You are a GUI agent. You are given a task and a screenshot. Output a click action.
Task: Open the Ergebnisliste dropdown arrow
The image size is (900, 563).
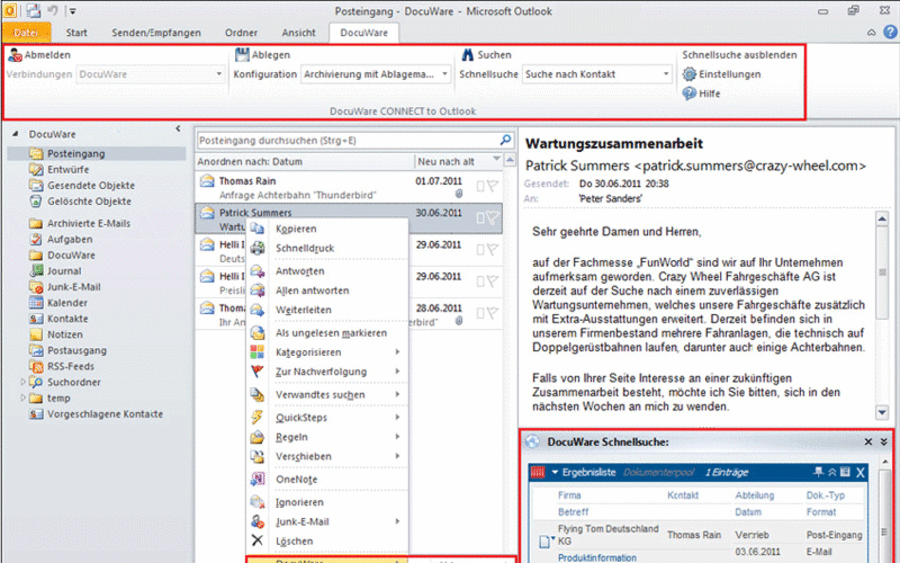pos(555,472)
